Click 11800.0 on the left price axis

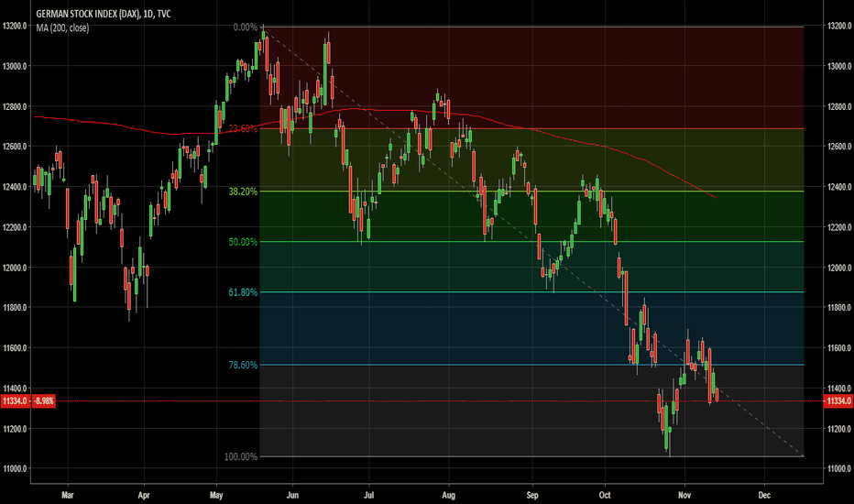(15, 308)
